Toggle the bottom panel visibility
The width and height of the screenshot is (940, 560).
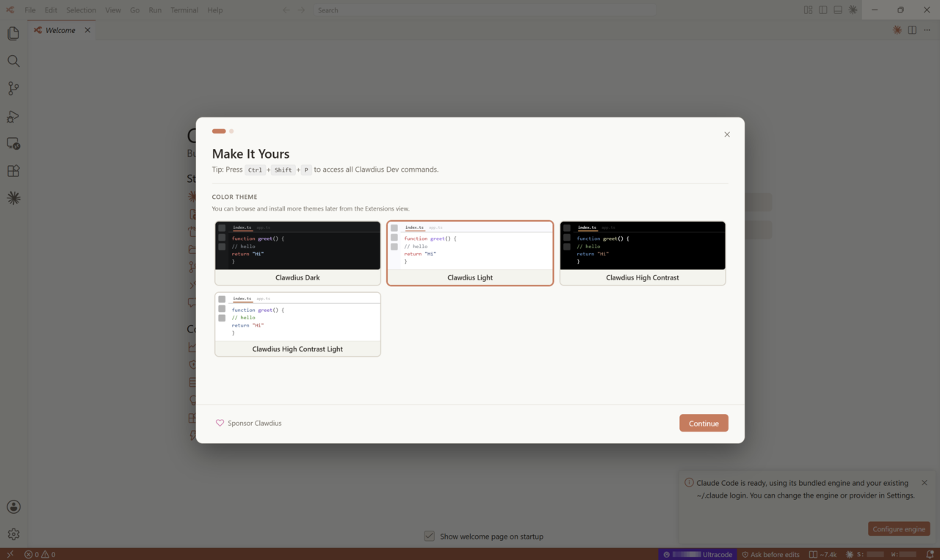click(837, 10)
